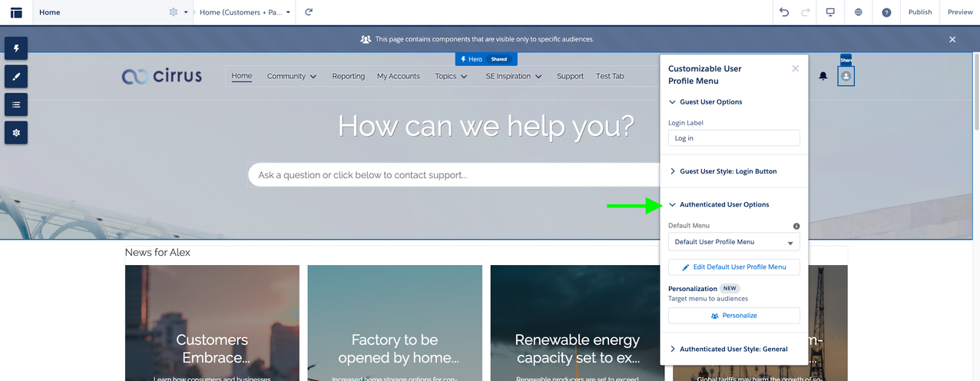
Task: Open the My Accounts nav item
Action: pos(399,76)
